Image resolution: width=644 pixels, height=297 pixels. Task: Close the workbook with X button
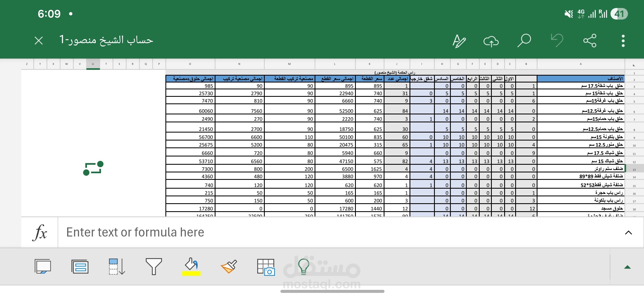pyautogui.click(x=39, y=41)
